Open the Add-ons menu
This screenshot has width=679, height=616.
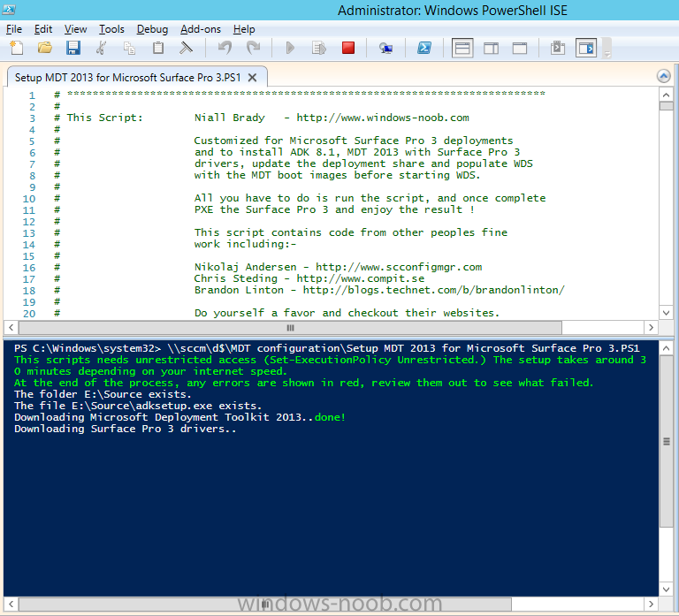click(x=201, y=29)
